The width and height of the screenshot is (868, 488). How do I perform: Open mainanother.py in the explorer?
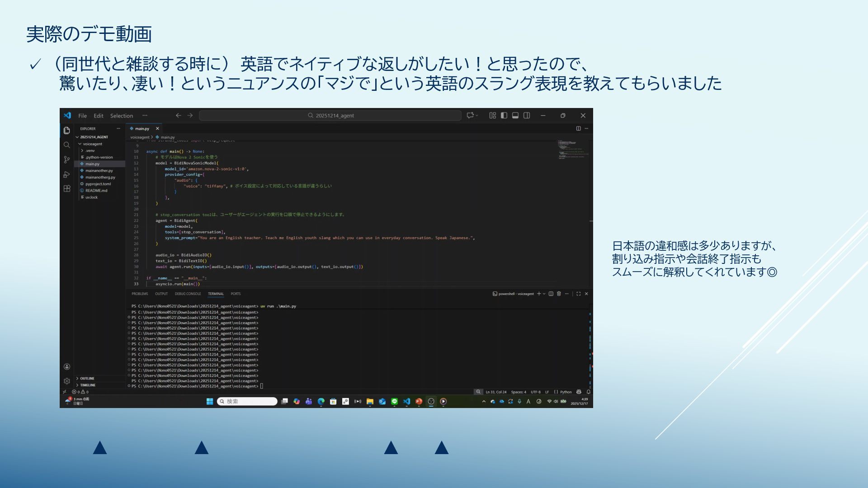tap(99, 170)
